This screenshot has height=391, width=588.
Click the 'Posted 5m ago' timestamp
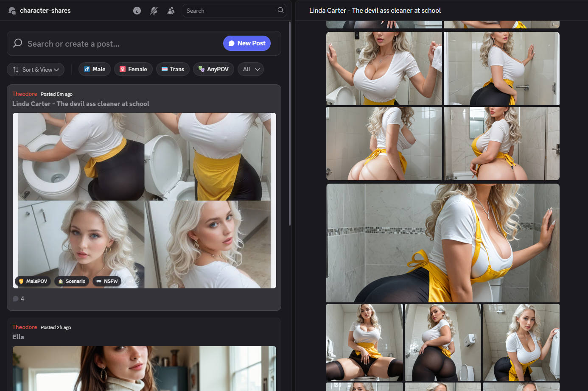tap(56, 94)
